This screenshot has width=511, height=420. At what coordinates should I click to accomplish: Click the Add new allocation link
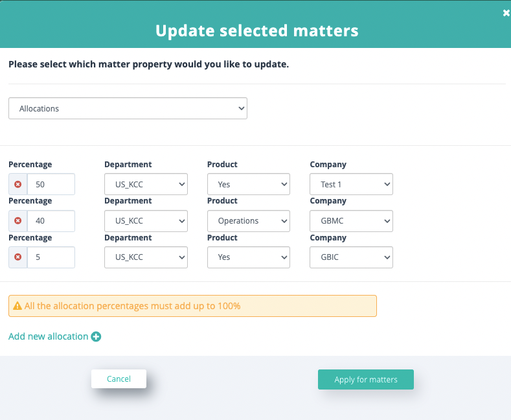pyautogui.click(x=48, y=336)
